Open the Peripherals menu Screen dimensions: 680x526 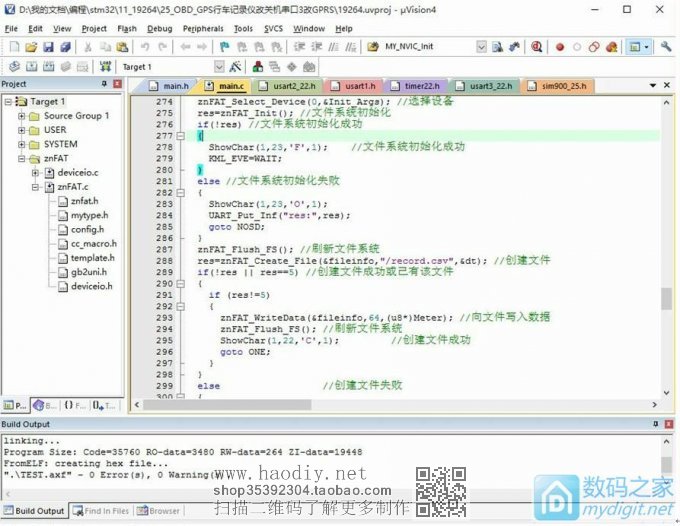(x=203, y=29)
